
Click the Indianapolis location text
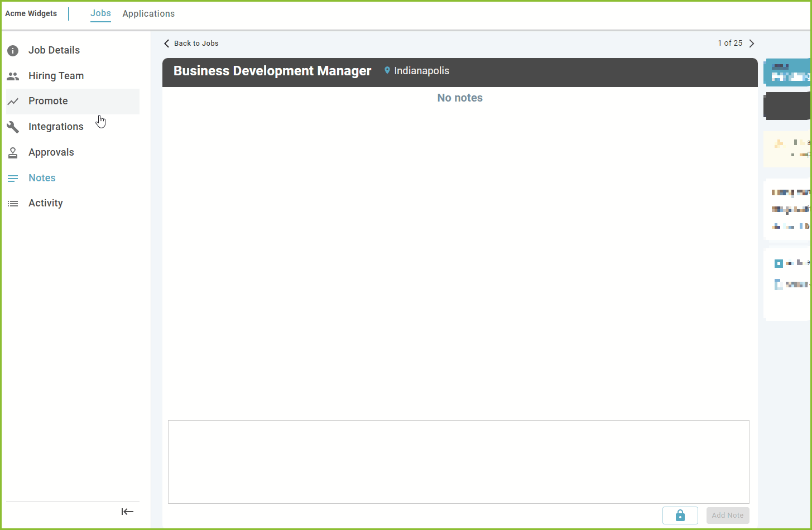pyautogui.click(x=422, y=71)
